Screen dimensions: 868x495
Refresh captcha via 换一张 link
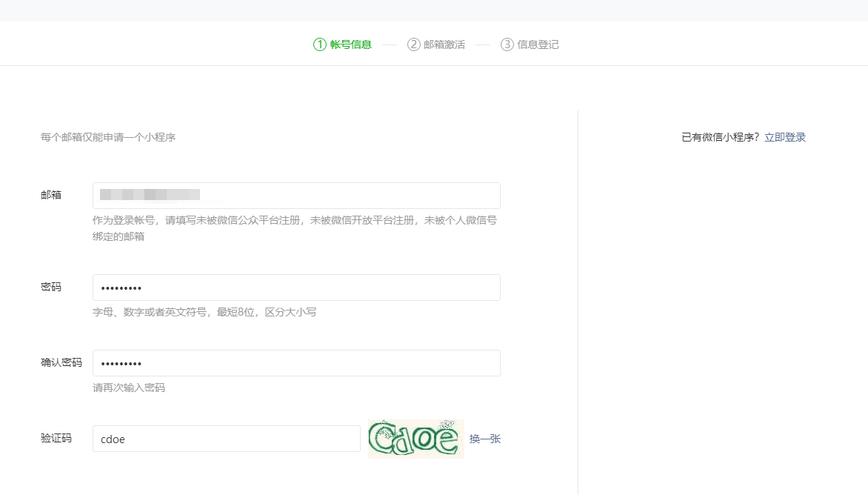coord(485,439)
